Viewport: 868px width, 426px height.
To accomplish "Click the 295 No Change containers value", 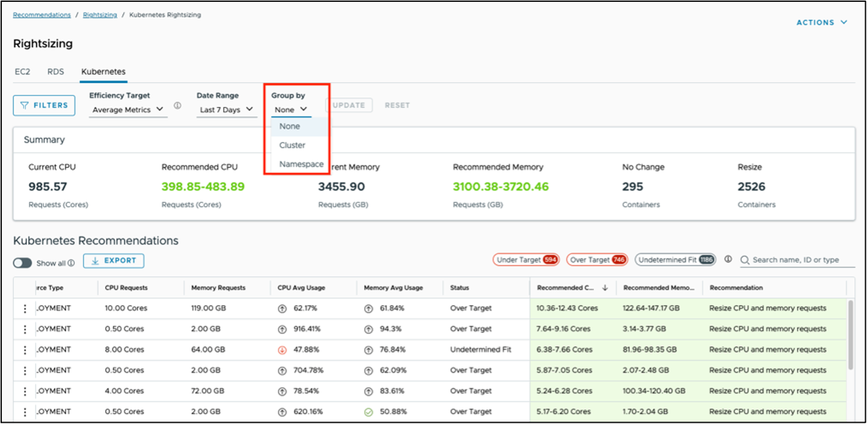I will (x=633, y=187).
